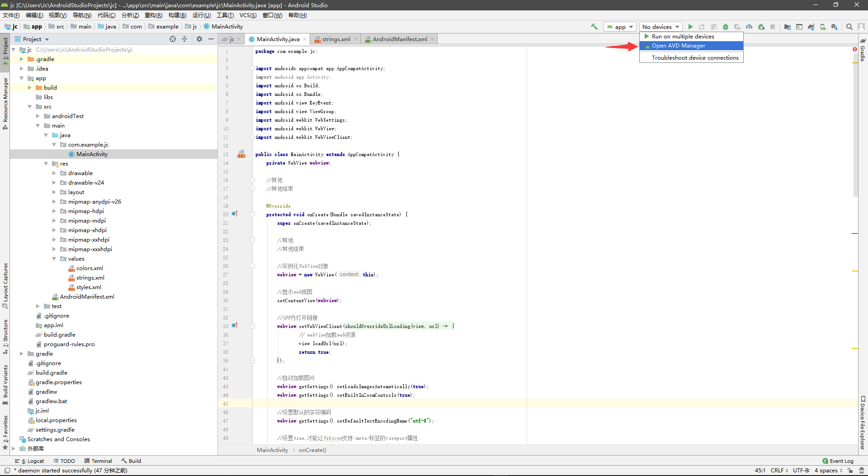Choose Troubleshoot device connections
The image size is (868, 476).
pyautogui.click(x=691, y=57)
